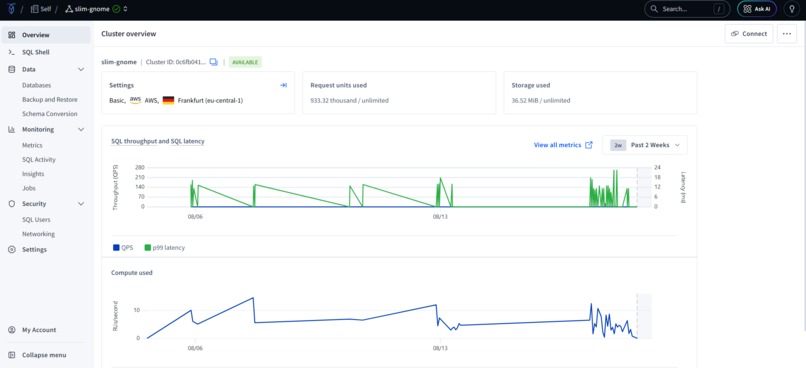Open Jobs page
The height and width of the screenshot is (368, 806).
[29, 189]
